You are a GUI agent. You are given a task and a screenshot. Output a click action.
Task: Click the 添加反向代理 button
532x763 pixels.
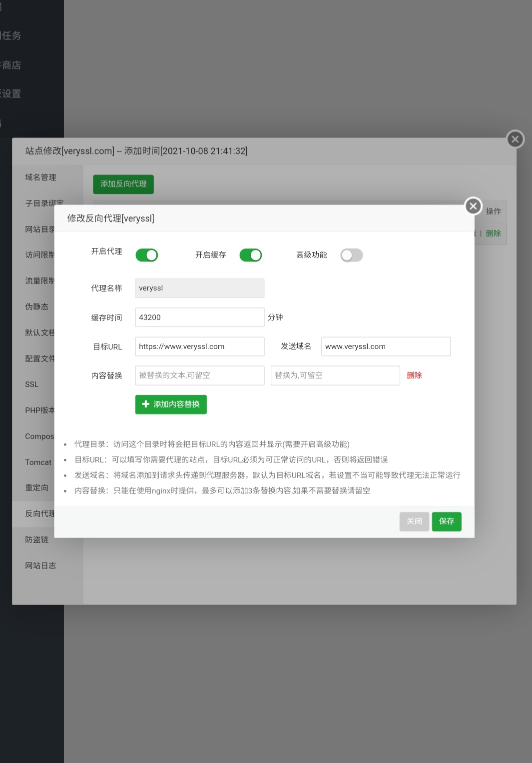pyautogui.click(x=123, y=184)
